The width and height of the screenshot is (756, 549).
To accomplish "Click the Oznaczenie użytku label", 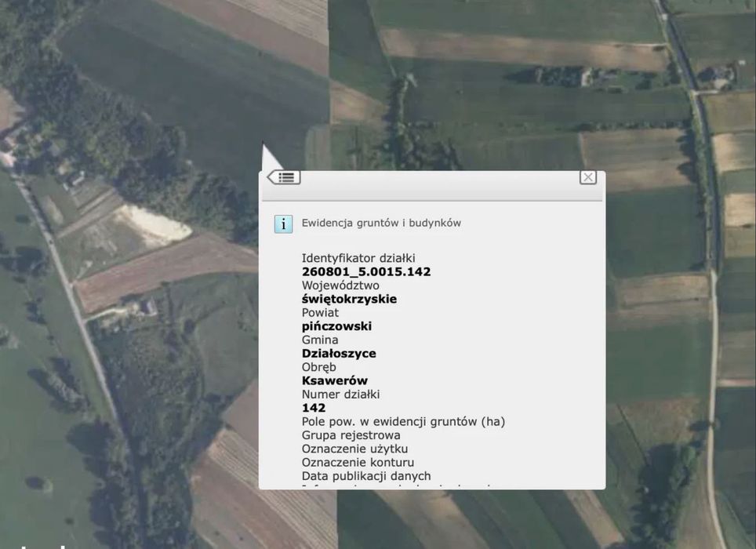I will (x=354, y=449).
